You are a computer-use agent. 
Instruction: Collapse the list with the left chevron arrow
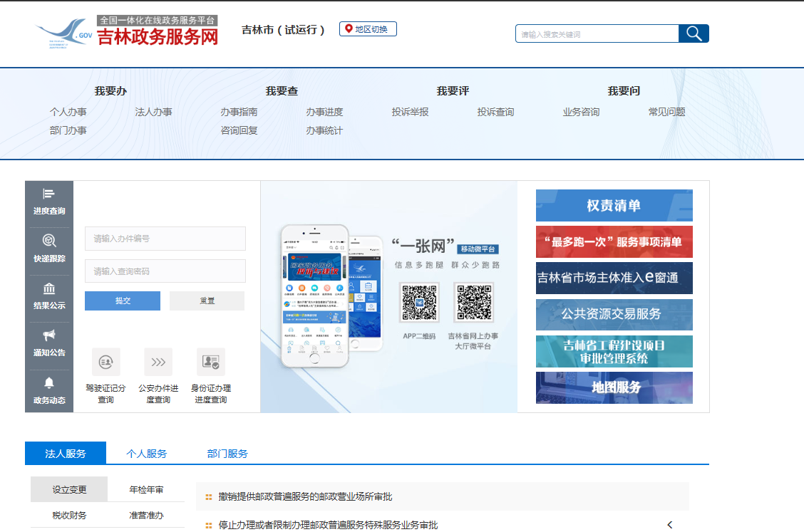(x=670, y=524)
